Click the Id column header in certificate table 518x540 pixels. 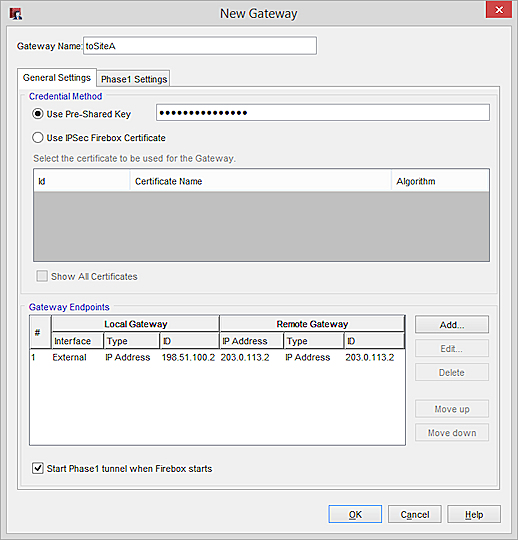point(82,181)
